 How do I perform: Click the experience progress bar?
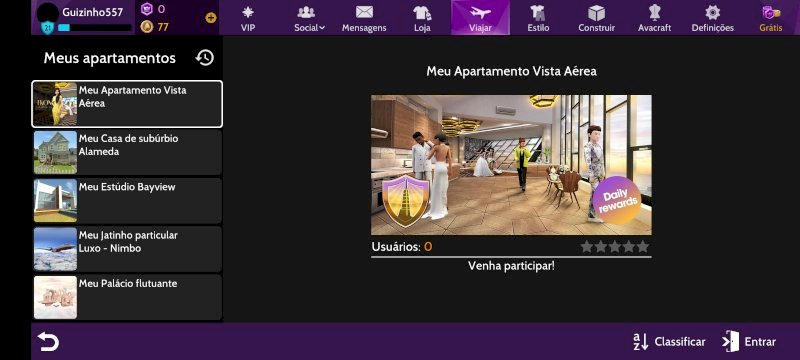coord(95,28)
